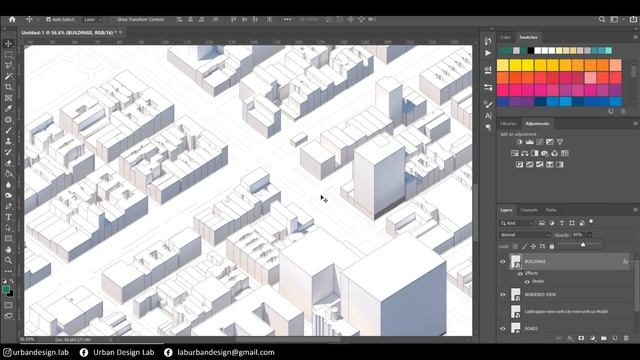Viewport: 640px width, 360px height.
Task: Select the Eraser tool
Action: point(8,163)
